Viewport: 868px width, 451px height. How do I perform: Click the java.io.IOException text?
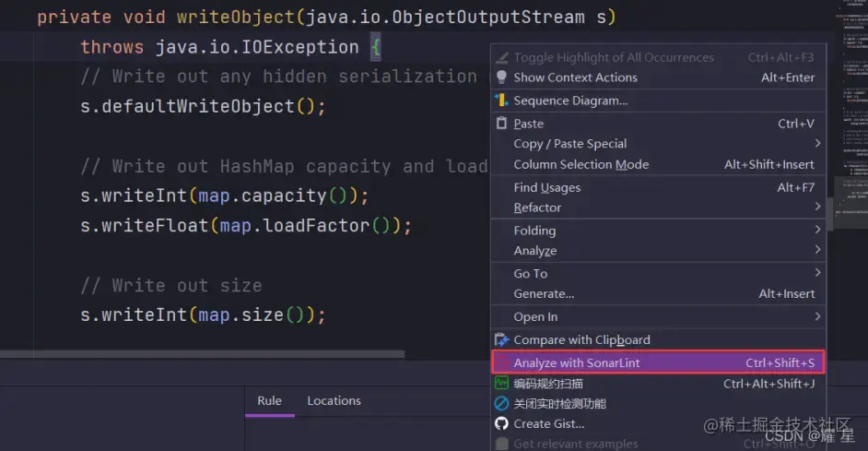point(257,47)
